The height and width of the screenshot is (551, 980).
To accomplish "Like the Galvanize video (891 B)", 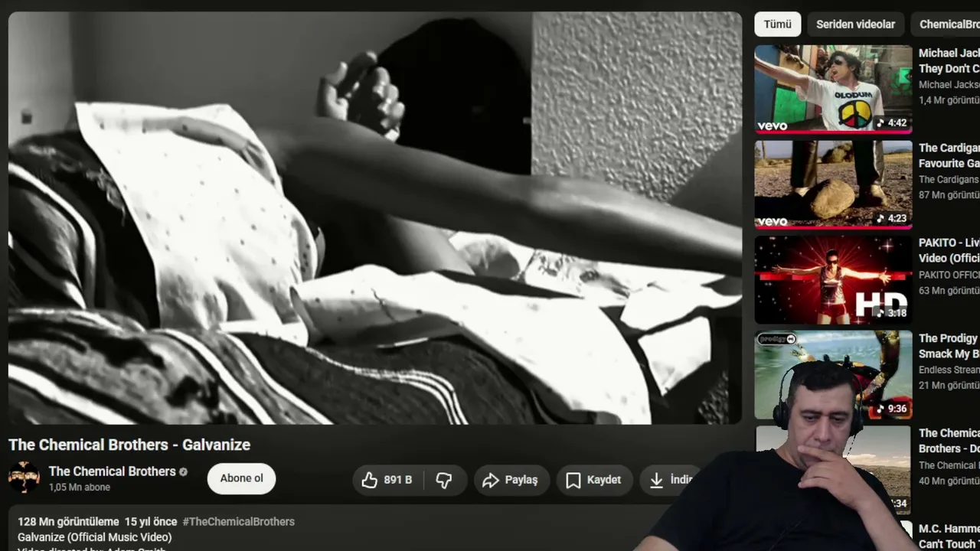I will (387, 480).
